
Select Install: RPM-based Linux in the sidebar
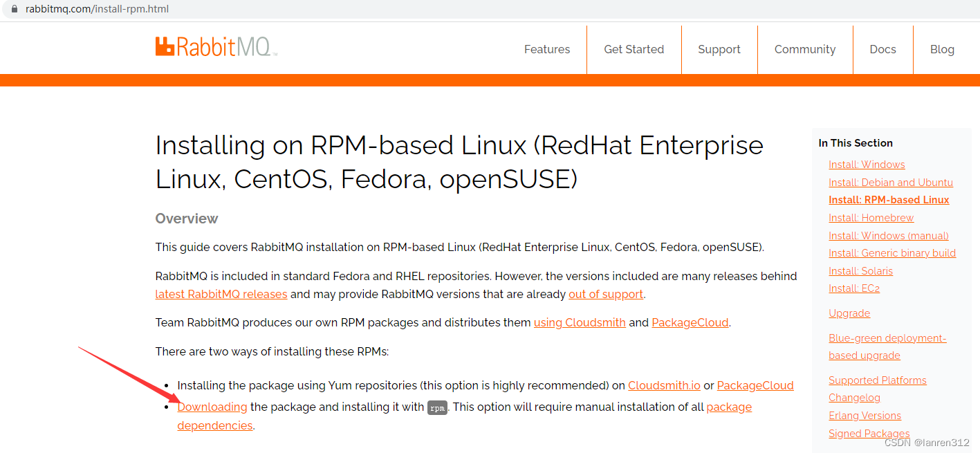(x=889, y=199)
